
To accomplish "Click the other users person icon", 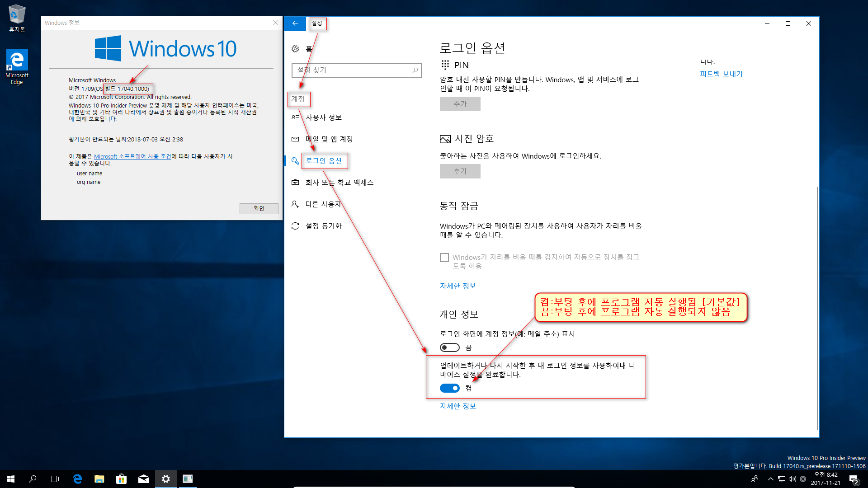I will coord(295,204).
